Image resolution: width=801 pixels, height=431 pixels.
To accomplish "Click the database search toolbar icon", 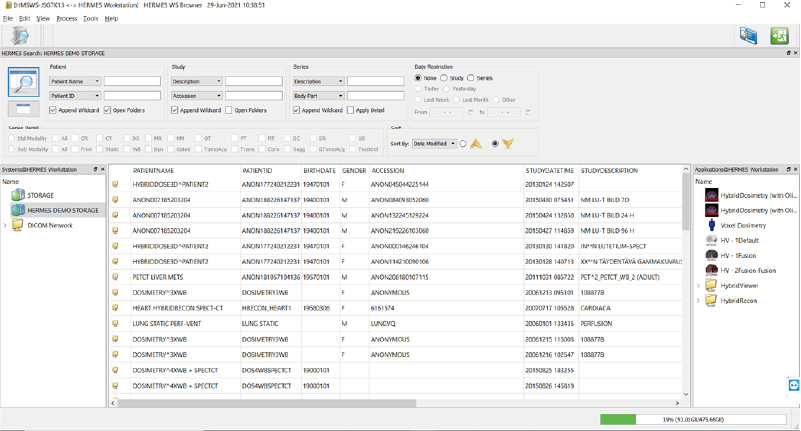I will click(20, 36).
